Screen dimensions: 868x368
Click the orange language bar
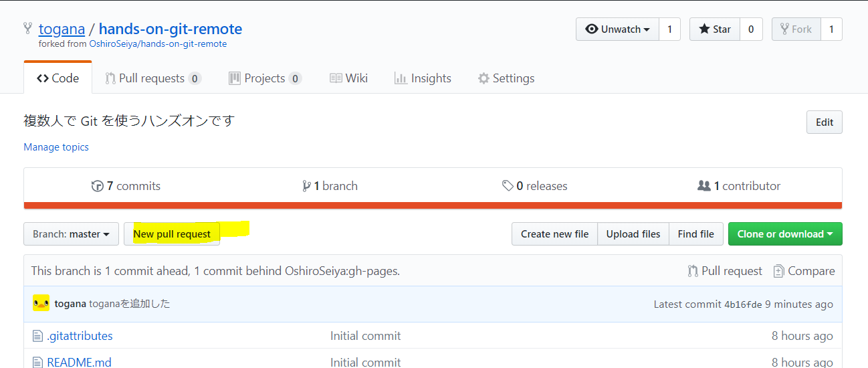pos(433,206)
